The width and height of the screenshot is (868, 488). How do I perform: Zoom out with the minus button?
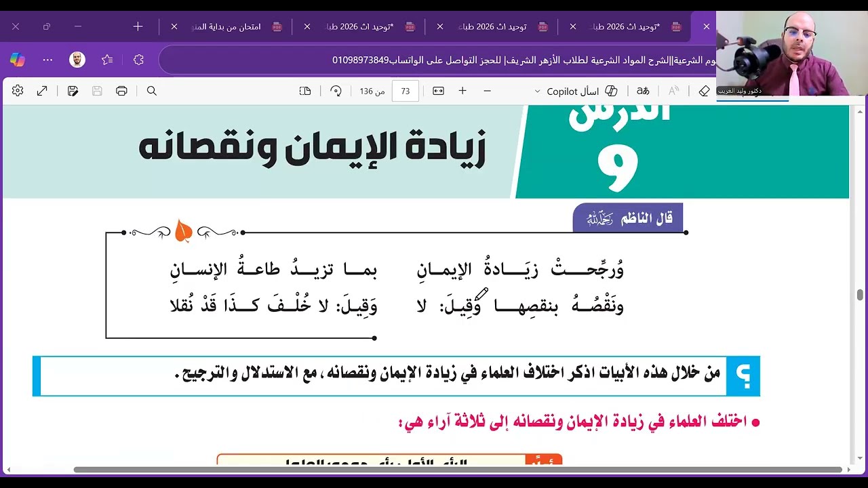pos(487,91)
